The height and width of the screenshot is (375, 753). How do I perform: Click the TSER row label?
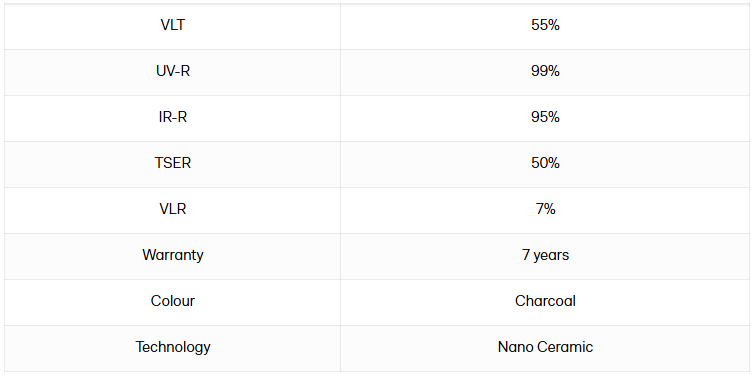coord(172,163)
